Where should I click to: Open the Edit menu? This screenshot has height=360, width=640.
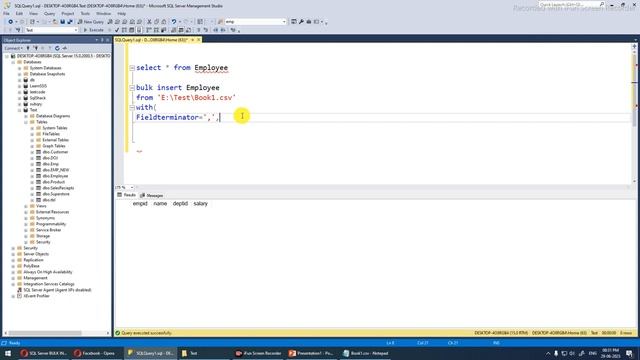pos(19,13)
